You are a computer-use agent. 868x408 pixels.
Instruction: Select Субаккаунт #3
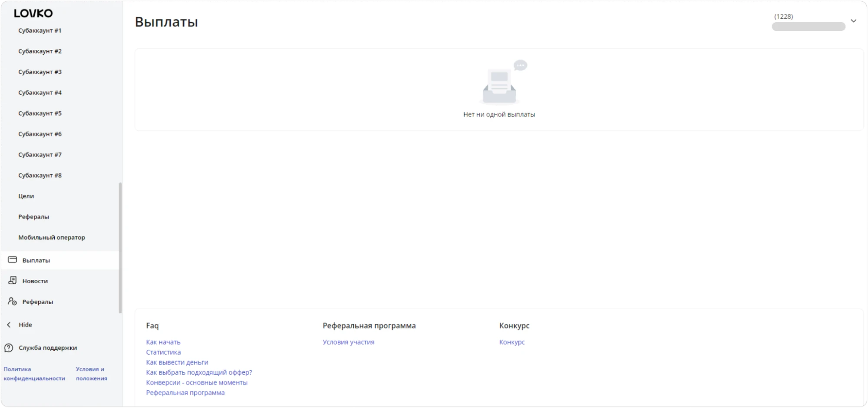(x=40, y=72)
